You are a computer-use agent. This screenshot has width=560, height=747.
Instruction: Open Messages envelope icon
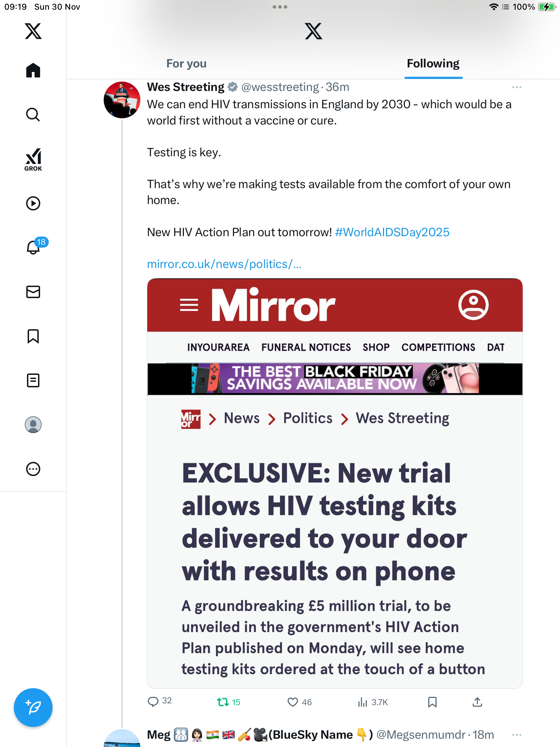coord(33,292)
